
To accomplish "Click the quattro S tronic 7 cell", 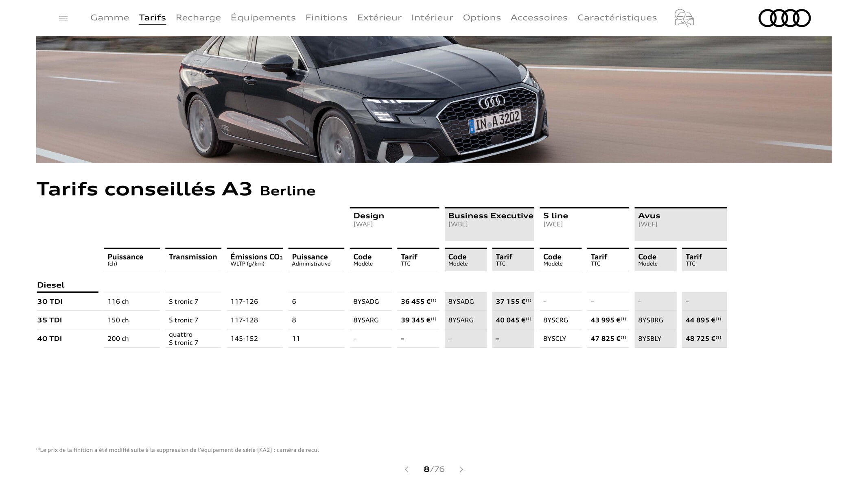I will (x=184, y=338).
